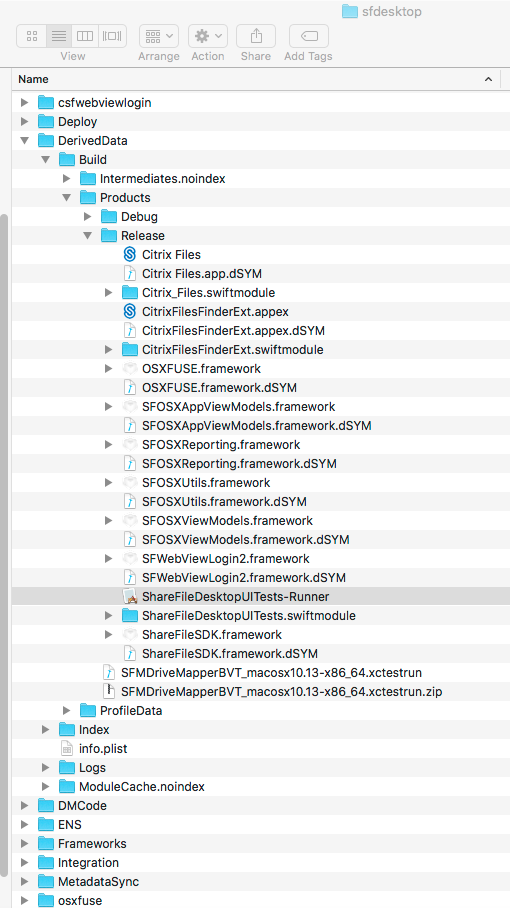Click SFOSXReporting.framework icon

pos(130,445)
